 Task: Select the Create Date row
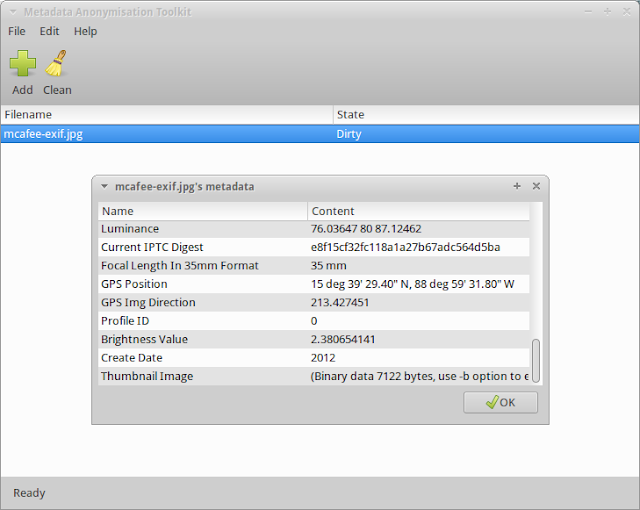pos(314,358)
